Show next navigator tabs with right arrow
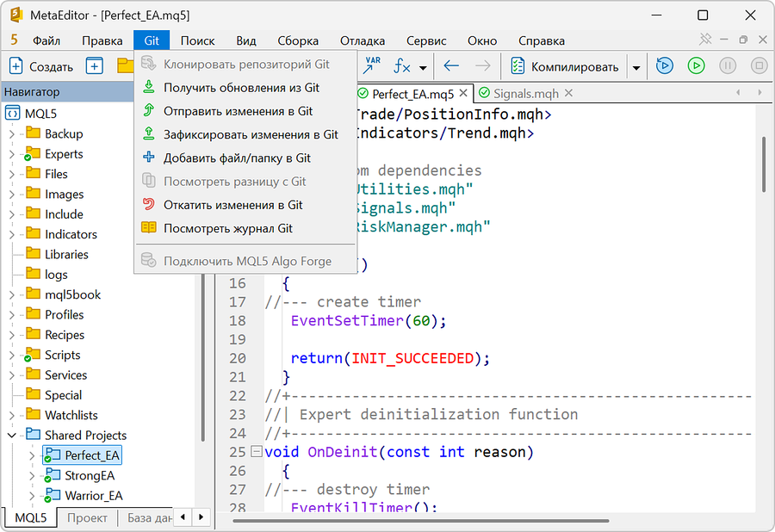The width and height of the screenshot is (775, 532). pyautogui.click(x=201, y=517)
